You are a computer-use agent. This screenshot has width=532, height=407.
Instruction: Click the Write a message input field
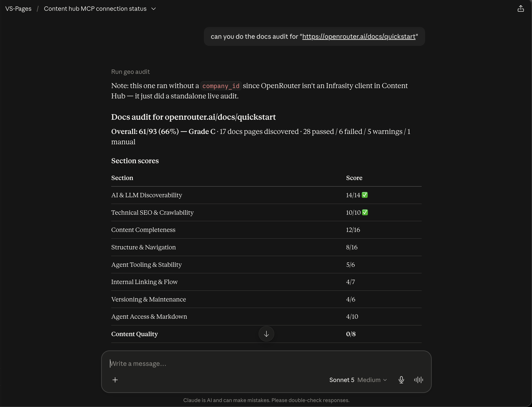pos(266,364)
